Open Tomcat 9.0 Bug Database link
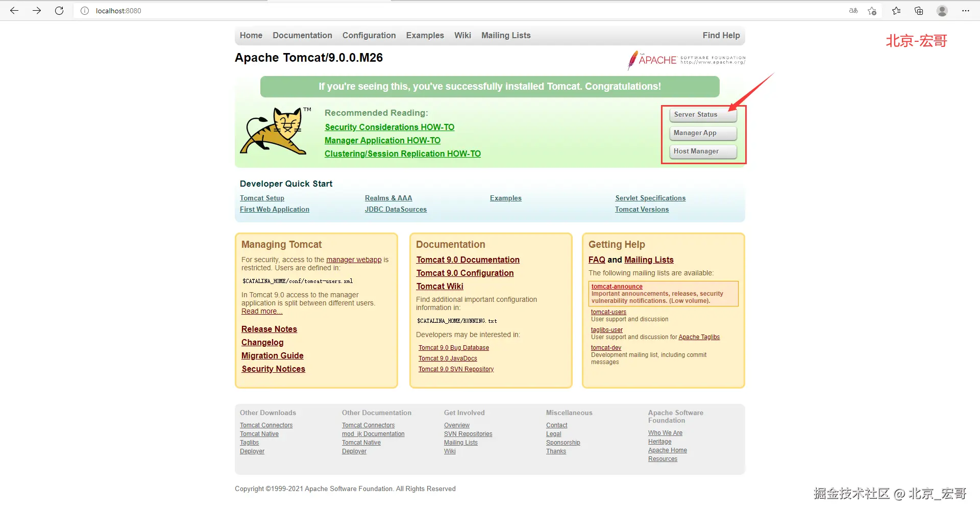This screenshot has height=514, width=980. tap(454, 348)
